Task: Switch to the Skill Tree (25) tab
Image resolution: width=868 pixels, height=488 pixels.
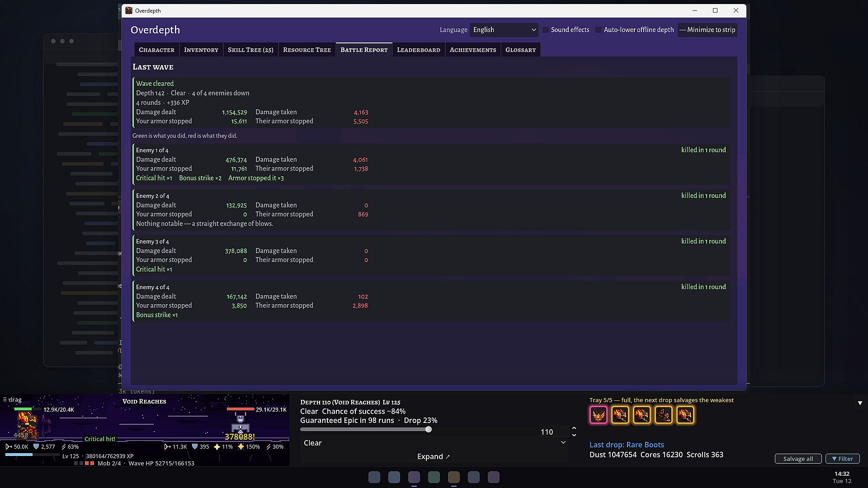Action: (250, 50)
